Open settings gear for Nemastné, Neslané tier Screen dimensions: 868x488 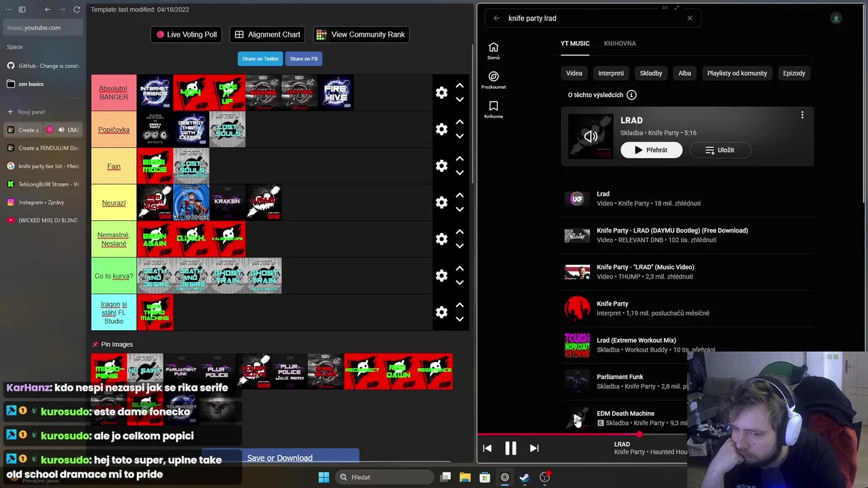click(x=441, y=239)
